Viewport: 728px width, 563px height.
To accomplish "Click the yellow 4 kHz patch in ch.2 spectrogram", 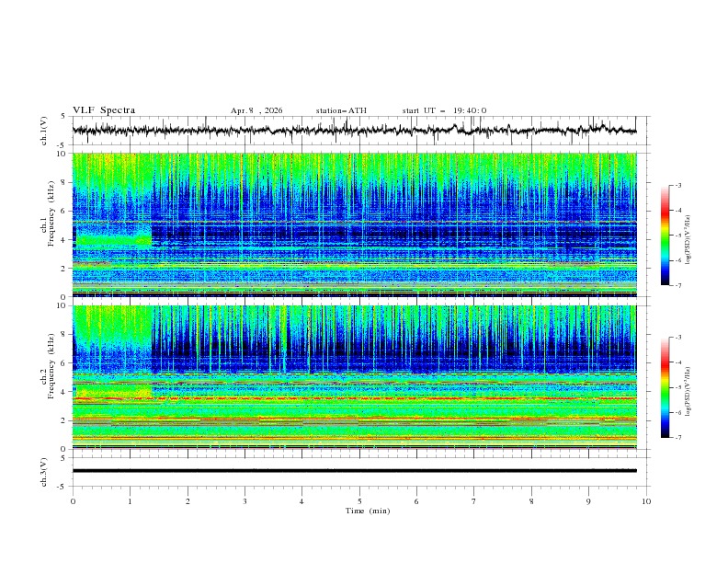I will coord(113,391).
